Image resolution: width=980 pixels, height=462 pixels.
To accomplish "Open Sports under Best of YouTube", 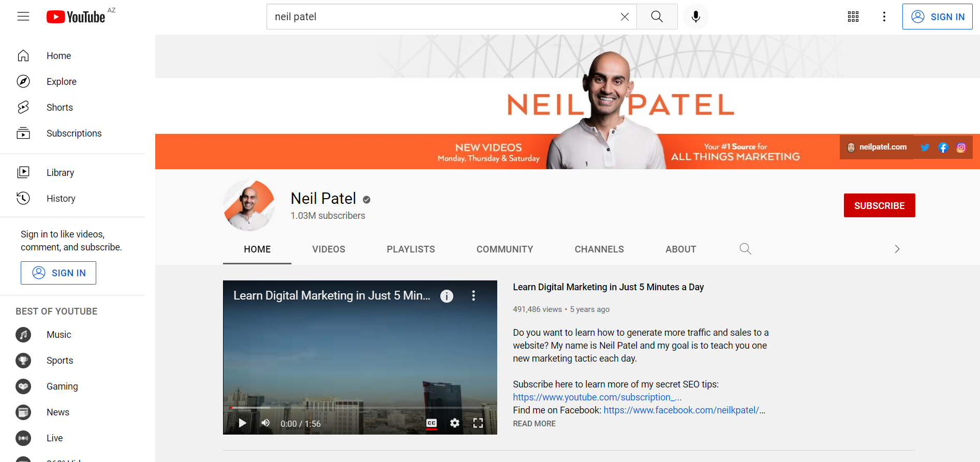I will (x=72, y=361).
